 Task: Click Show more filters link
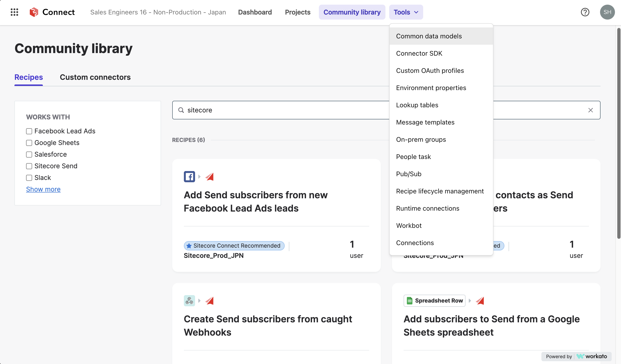click(x=43, y=189)
